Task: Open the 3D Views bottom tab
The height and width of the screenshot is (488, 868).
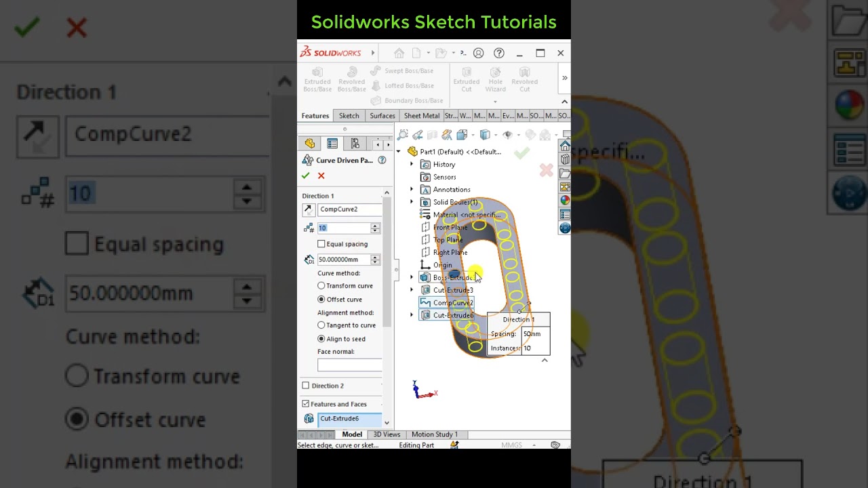Action: pos(387,434)
